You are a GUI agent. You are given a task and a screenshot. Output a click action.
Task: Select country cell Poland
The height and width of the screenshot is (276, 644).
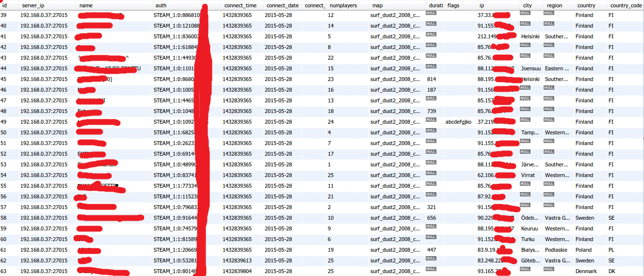point(583,250)
